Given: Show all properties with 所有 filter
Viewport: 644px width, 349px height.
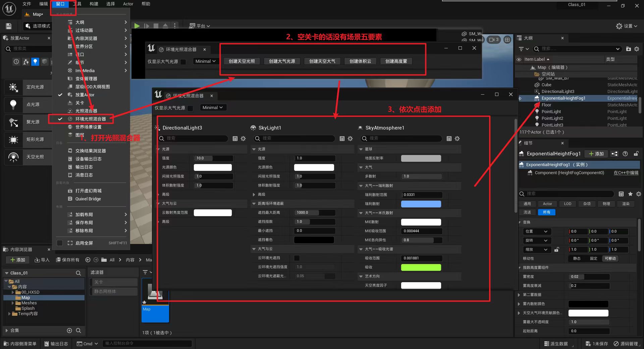Looking at the screenshot, I should pos(547,212).
